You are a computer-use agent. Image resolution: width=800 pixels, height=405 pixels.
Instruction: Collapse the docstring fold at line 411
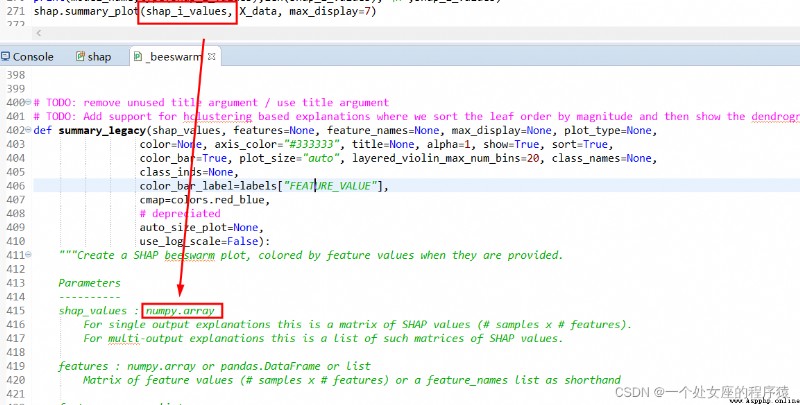28,255
